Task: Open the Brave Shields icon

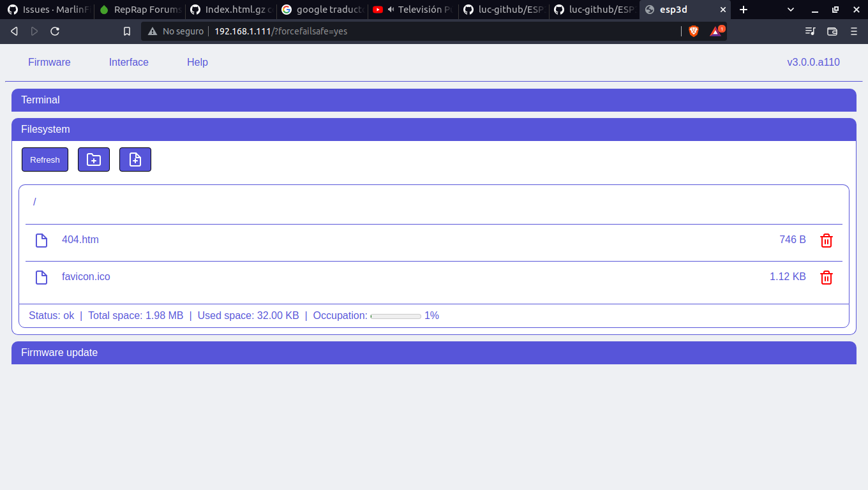Action: tap(693, 31)
